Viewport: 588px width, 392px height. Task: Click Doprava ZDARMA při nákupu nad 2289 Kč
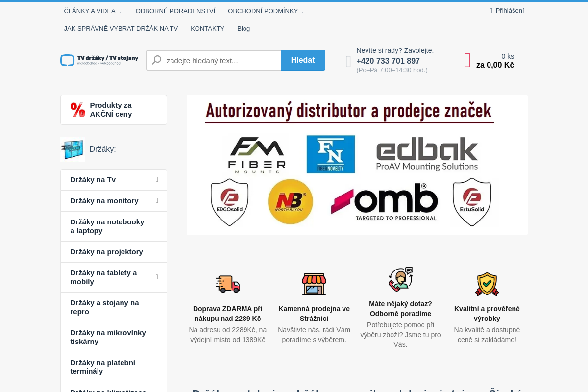pos(228,314)
